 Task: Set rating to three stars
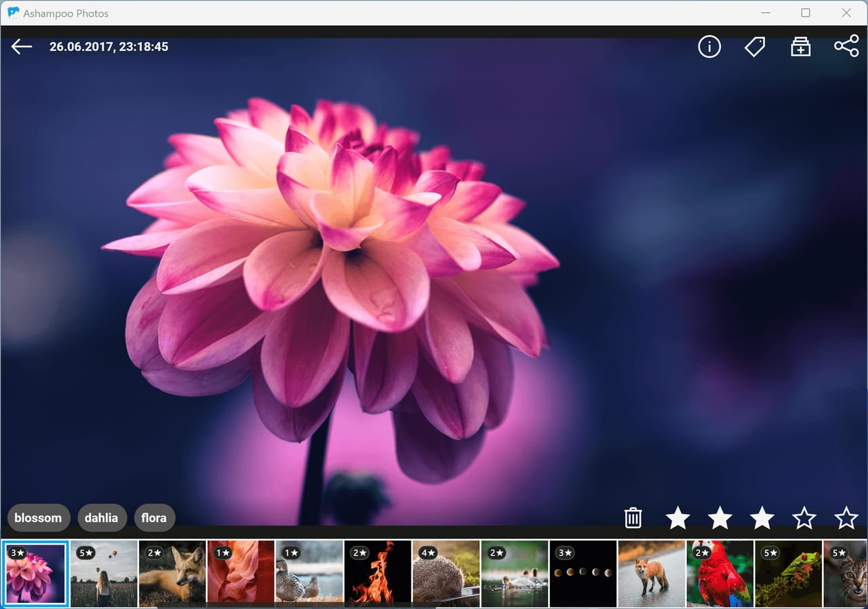(762, 517)
